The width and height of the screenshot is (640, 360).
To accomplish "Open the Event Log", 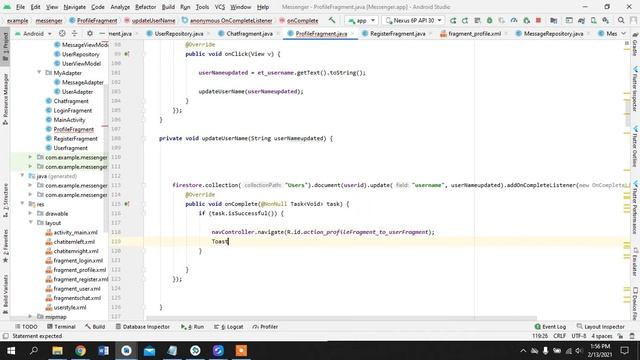I will [x=550, y=327].
